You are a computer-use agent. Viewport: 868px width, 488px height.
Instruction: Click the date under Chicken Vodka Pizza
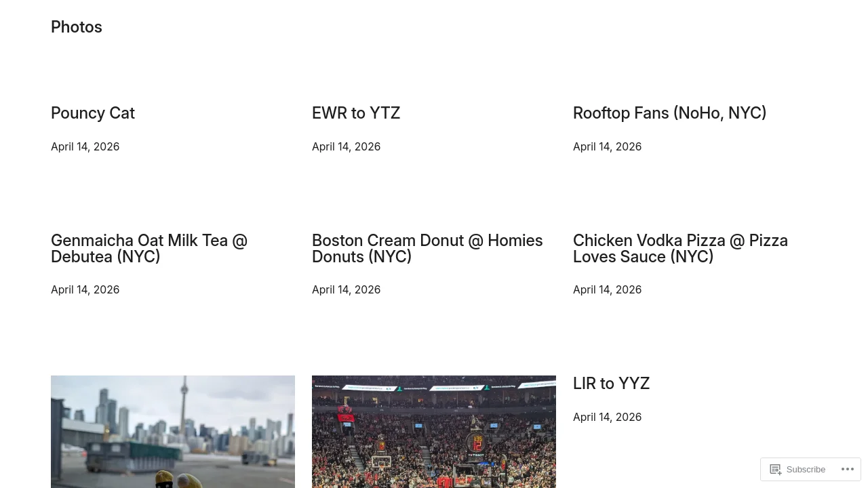point(608,289)
